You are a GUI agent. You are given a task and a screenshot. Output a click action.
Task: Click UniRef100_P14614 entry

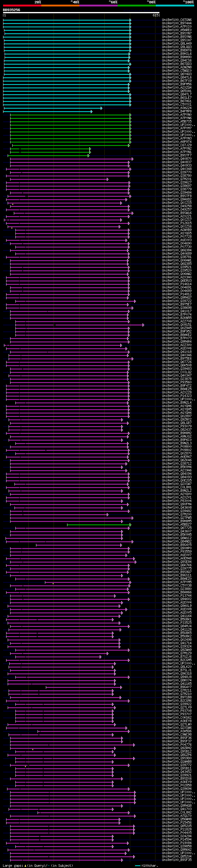click(x=177, y=284)
